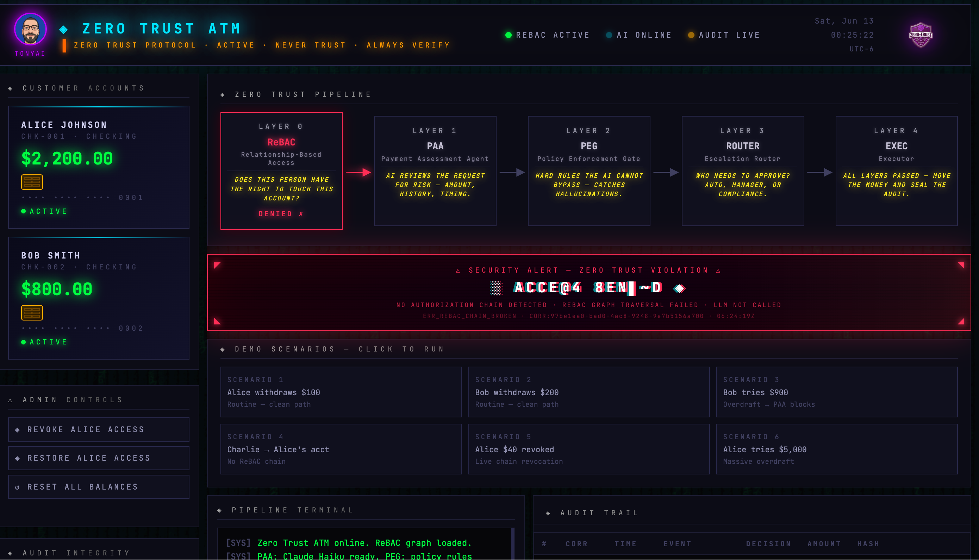The height and width of the screenshot is (560, 979).
Task: Click the diamond icon after the ACCESS DENIED glitch text
Action: (679, 288)
